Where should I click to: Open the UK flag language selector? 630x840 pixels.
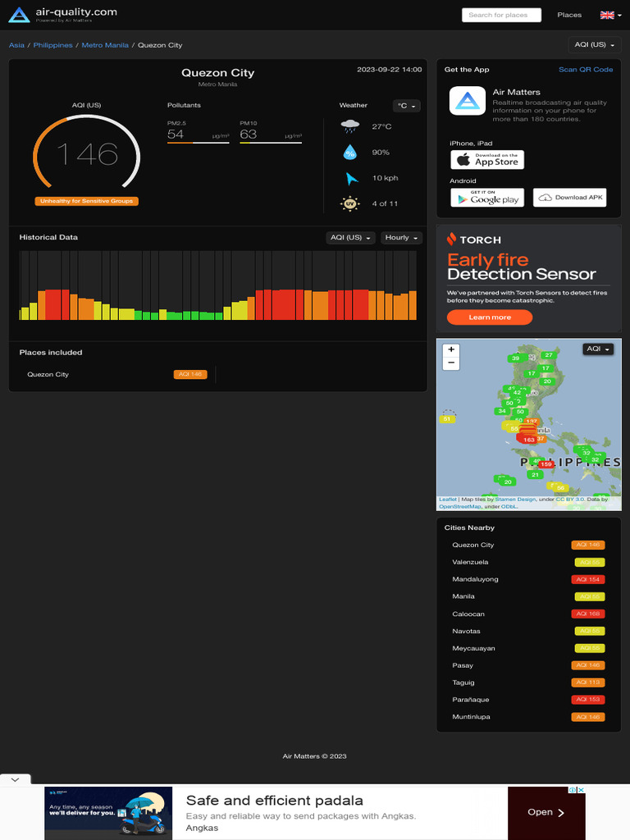point(608,15)
